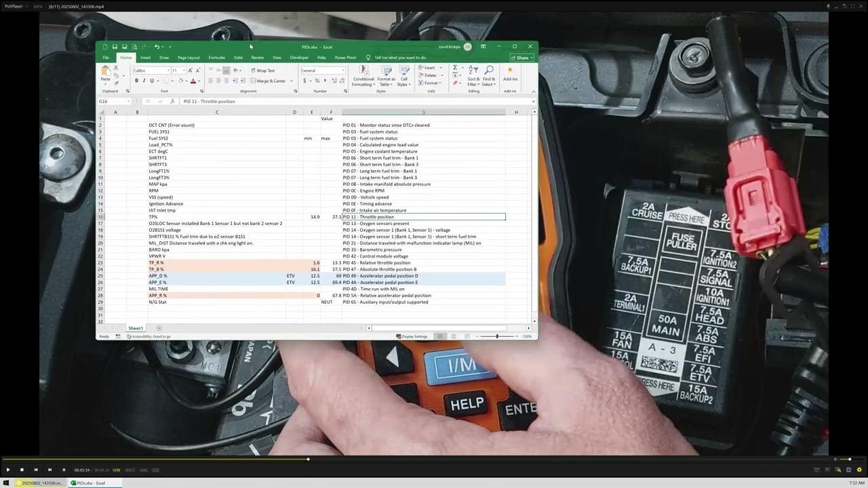Click the AutoSum sigma icon
Screen dimensions: 868x488
point(455,68)
